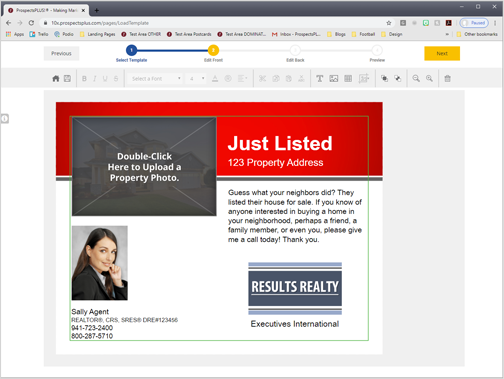Click the browser Forward arrow

pyautogui.click(x=20, y=23)
